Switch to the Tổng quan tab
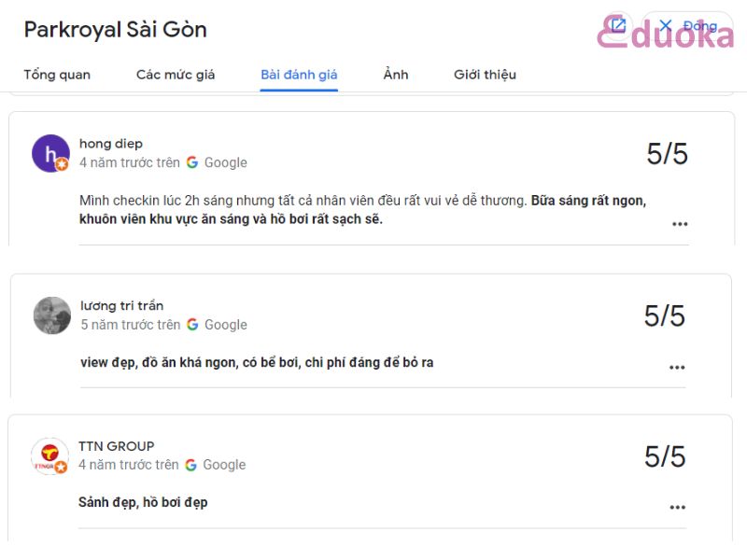This screenshot has width=747, height=560. point(57,75)
